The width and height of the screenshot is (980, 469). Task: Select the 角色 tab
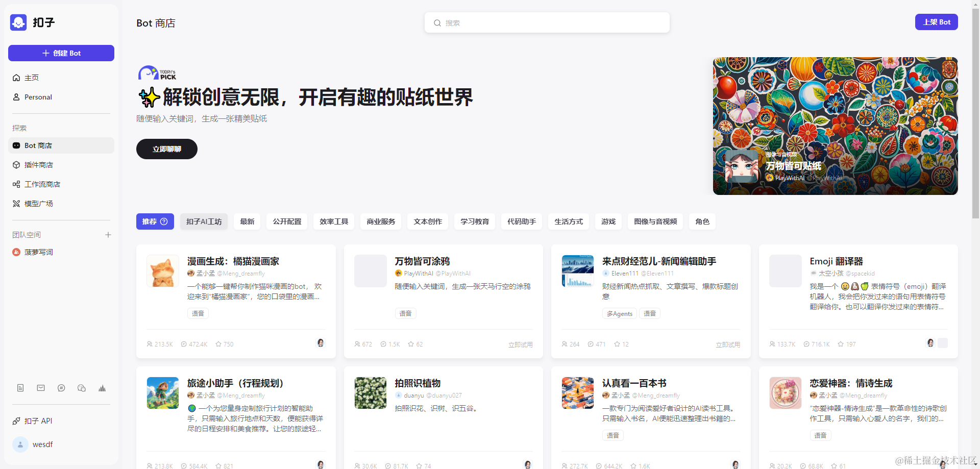(702, 221)
